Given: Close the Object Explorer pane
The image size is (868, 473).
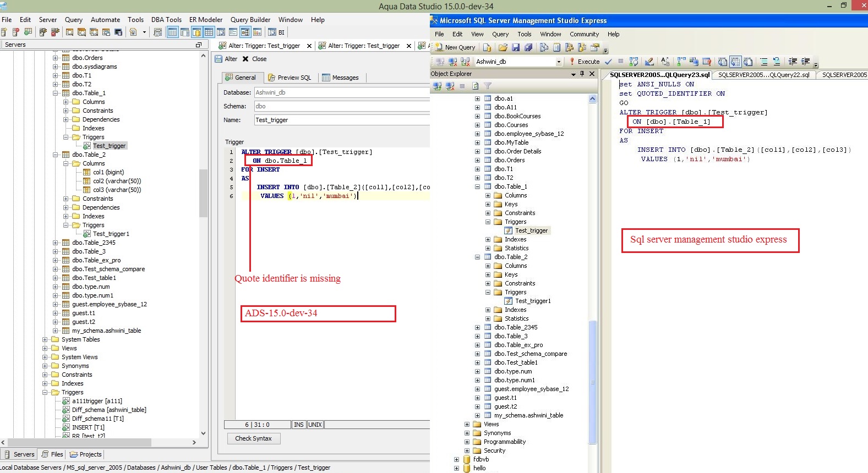Looking at the screenshot, I should tap(592, 74).
